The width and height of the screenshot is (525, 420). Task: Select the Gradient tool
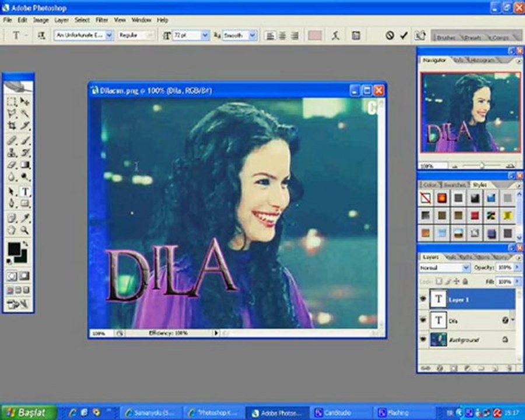[x=24, y=164]
